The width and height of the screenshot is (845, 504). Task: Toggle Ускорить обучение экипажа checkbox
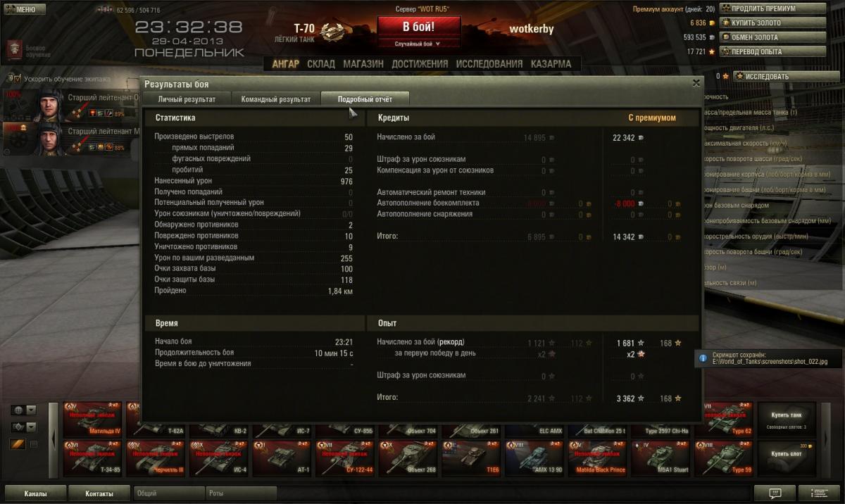[x=18, y=79]
